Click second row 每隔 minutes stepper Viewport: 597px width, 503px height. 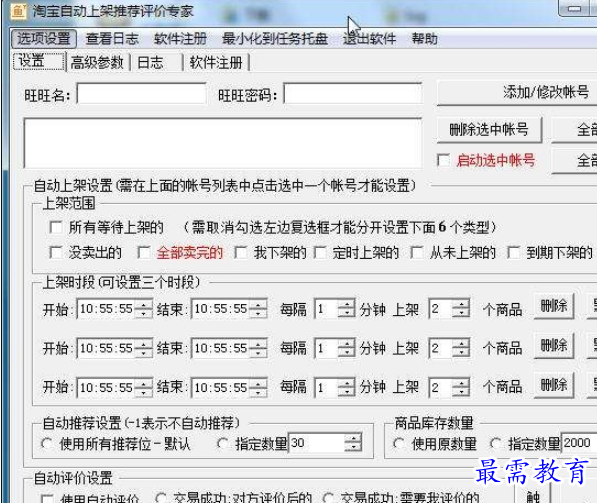(346, 348)
